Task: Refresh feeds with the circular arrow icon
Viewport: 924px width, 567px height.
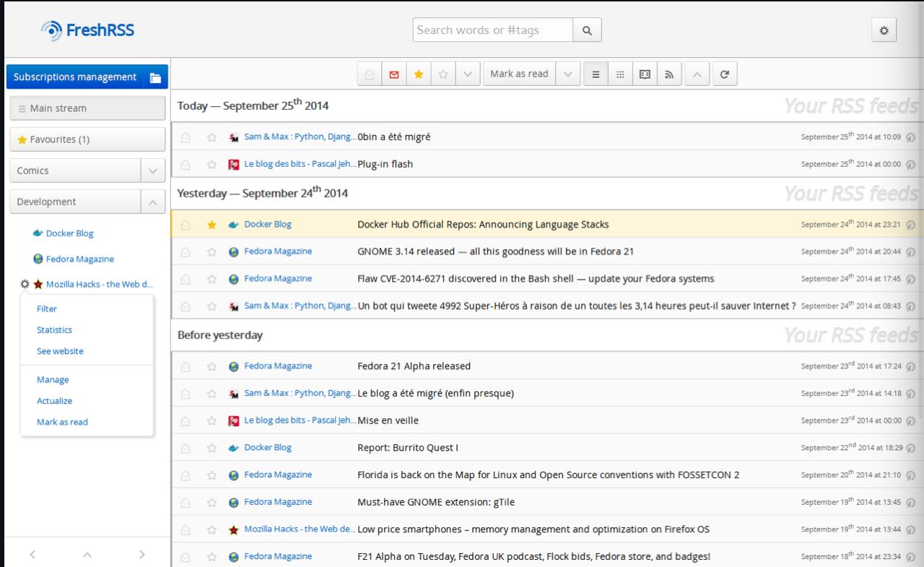Action: point(724,74)
